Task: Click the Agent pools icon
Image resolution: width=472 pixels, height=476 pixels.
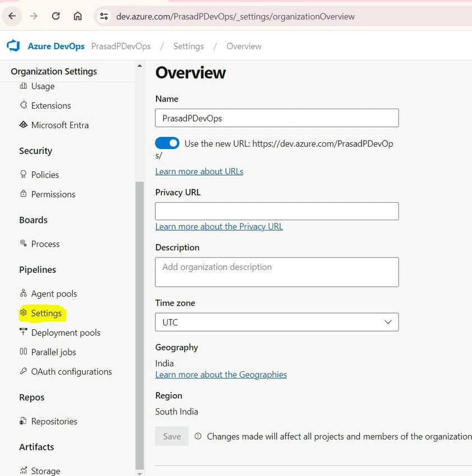Action: pyautogui.click(x=24, y=293)
